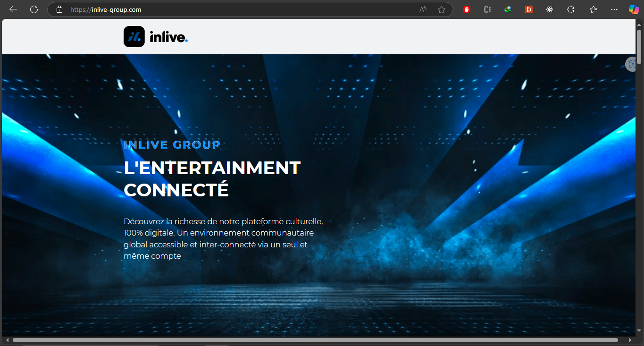Click the vertical scrollbar down arrow

point(639,331)
